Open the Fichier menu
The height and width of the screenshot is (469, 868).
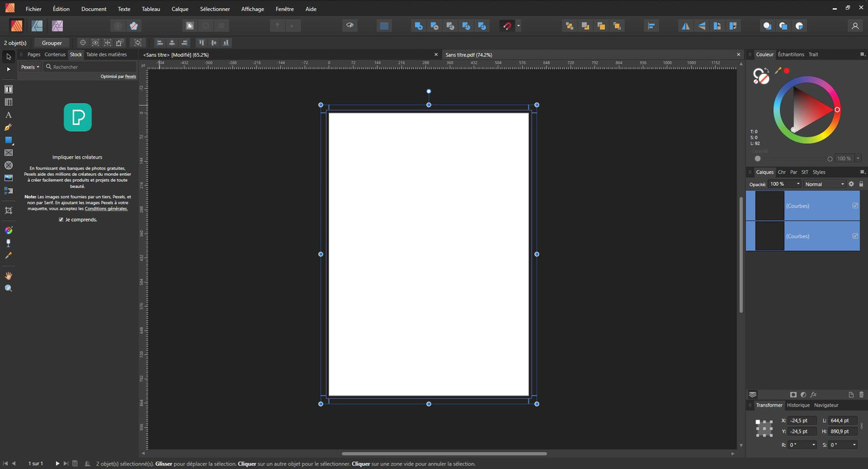coord(33,9)
